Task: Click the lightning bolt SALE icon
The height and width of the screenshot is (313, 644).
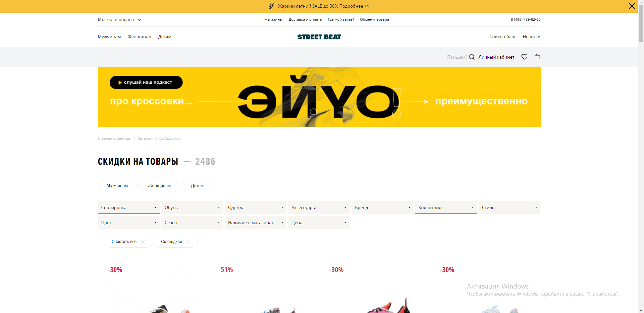Action: coord(272,6)
